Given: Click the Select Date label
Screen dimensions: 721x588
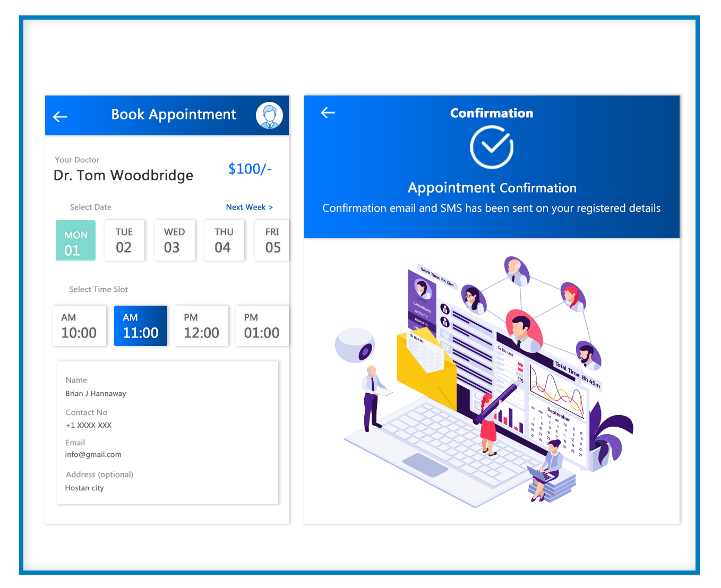Looking at the screenshot, I should (91, 207).
